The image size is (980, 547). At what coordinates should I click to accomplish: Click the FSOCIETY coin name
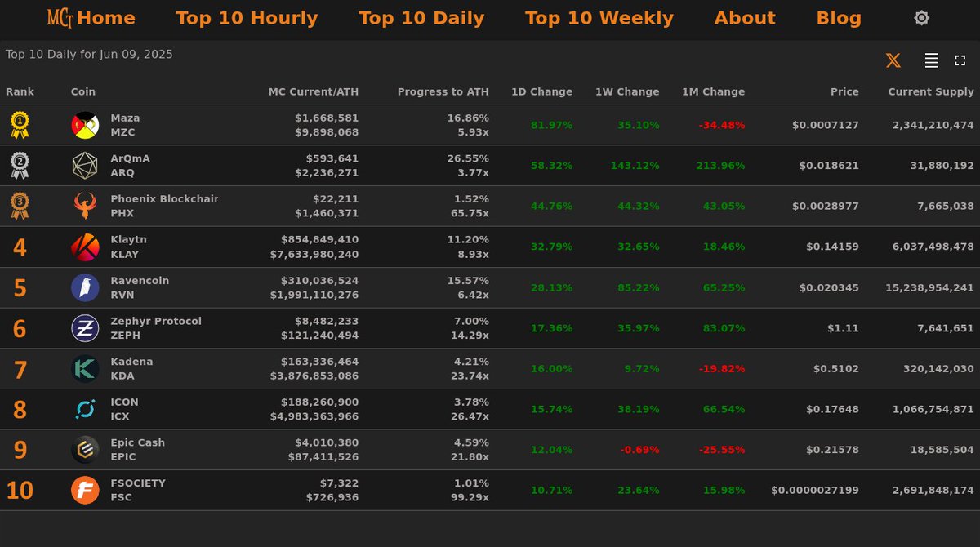coord(138,483)
